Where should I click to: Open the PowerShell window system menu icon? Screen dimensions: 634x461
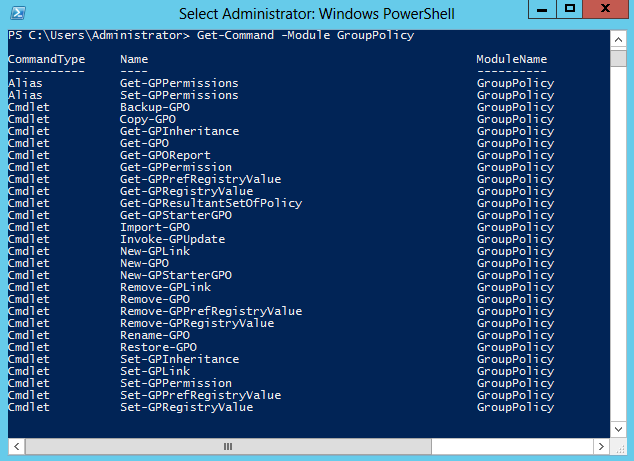point(18,13)
